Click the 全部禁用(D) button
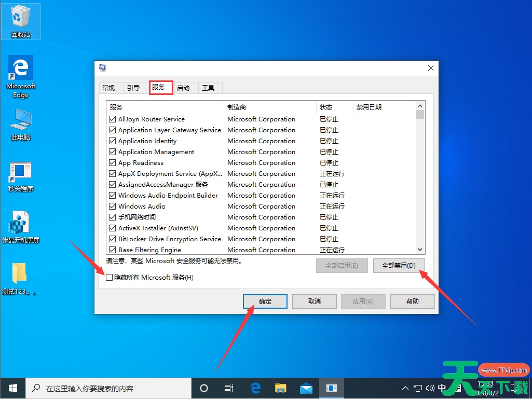 [399, 266]
